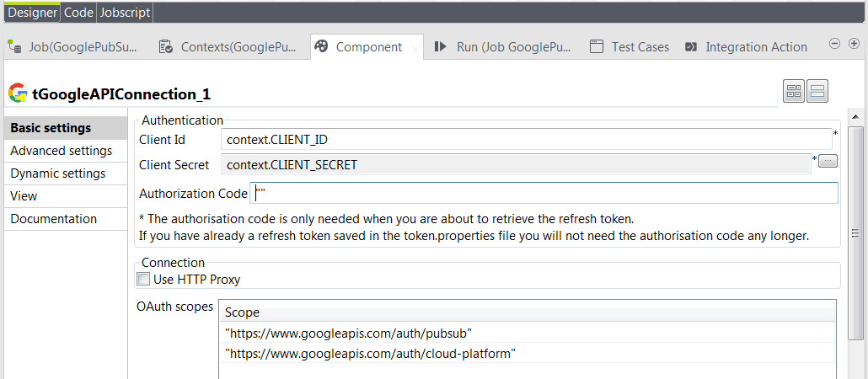Open the Documentation section
Image resolution: width=868 pixels, height=379 pixels.
click(x=66, y=218)
